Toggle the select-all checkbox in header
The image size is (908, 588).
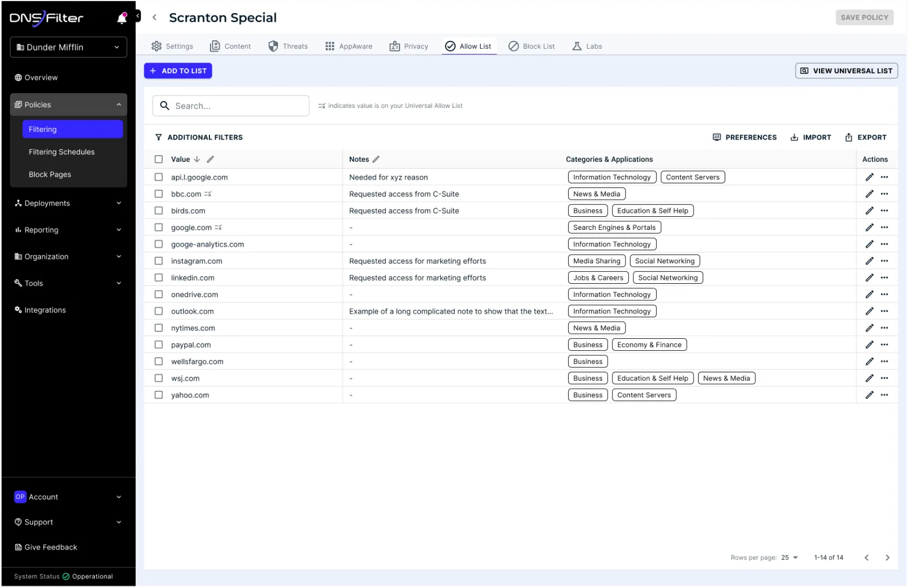158,159
